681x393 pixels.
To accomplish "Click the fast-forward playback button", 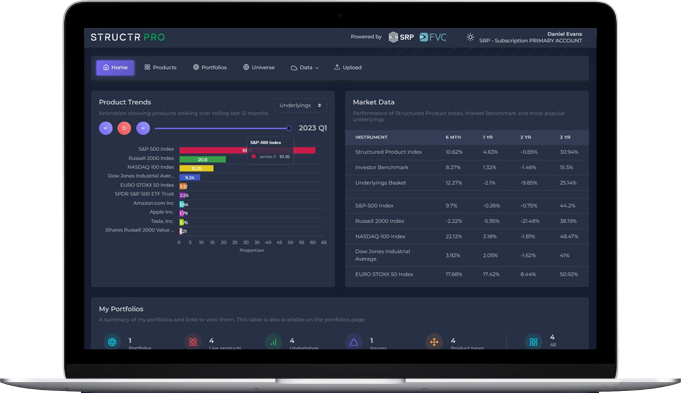I will 143,128.
